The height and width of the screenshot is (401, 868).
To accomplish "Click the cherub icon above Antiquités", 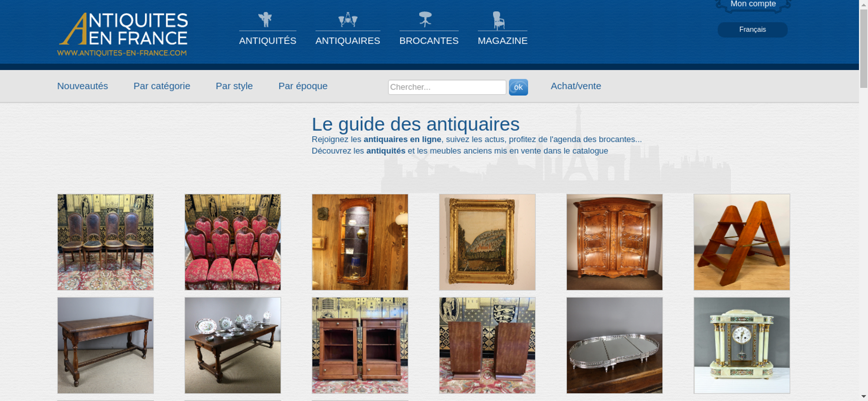I will (265, 20).
